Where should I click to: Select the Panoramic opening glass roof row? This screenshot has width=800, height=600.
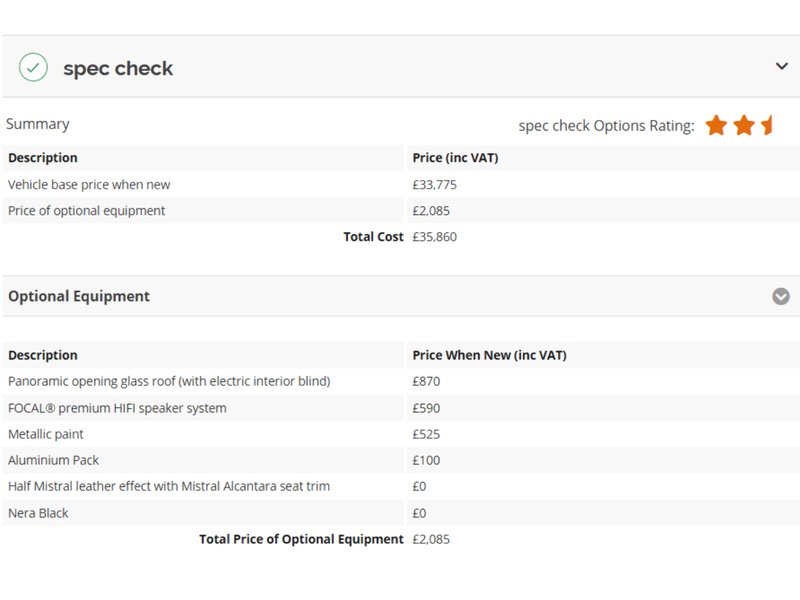(x=169, y=381)
